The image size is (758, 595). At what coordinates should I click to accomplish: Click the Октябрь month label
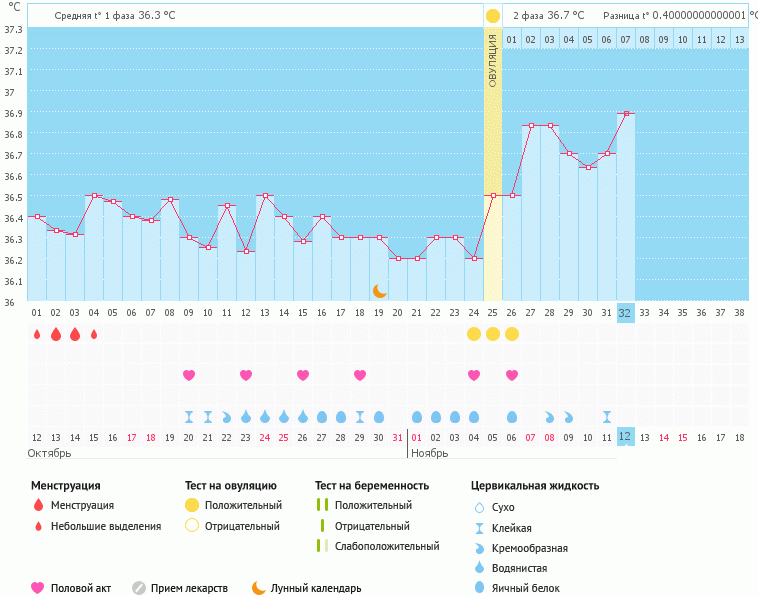49,453
